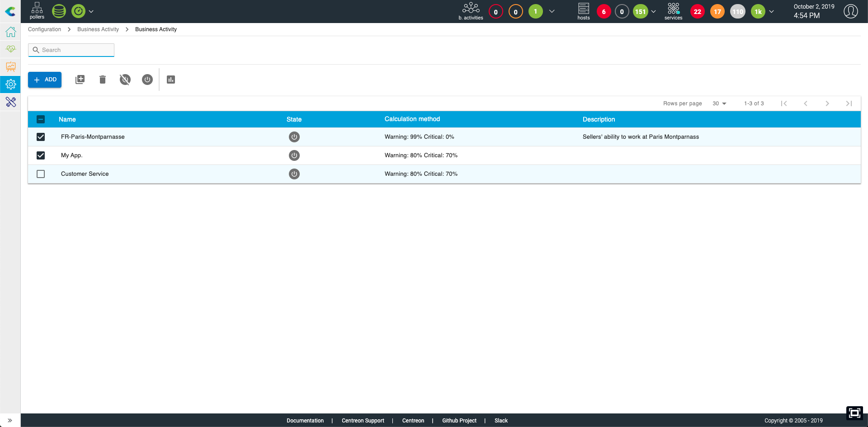Open the Home icon in sidebar

tap(11, 32)
